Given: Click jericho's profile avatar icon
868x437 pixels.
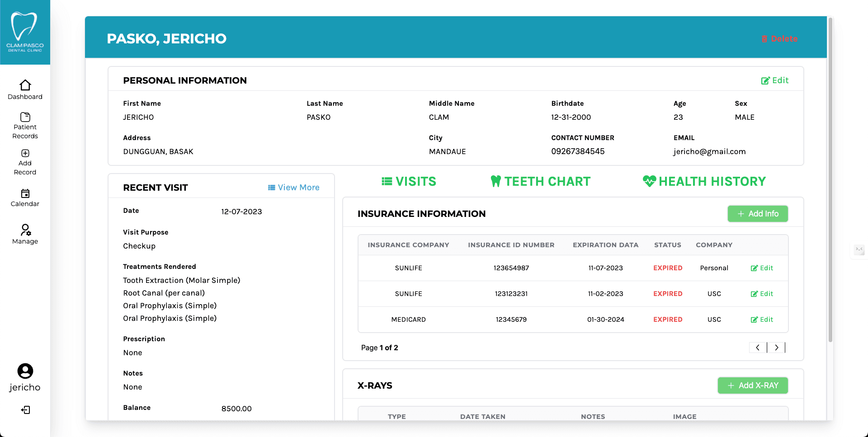Looking at the screenshot, I should point(25,371).
